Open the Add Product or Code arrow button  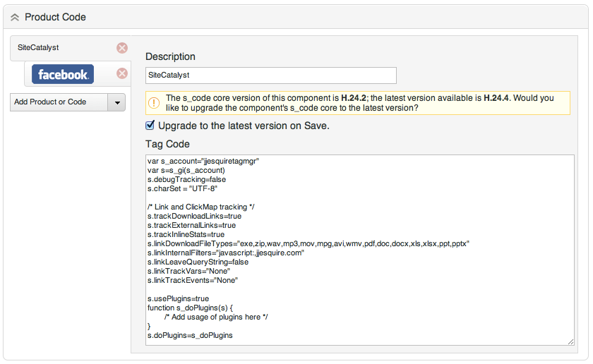click(x=116, y=102)
